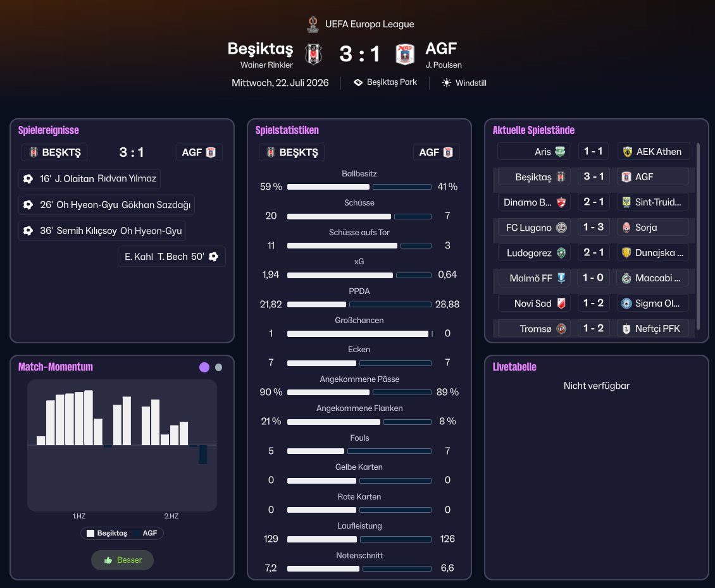Click the PPDA value 28,88
The width and height of the screenshot is (715, 588).
(x=447, y=305)
